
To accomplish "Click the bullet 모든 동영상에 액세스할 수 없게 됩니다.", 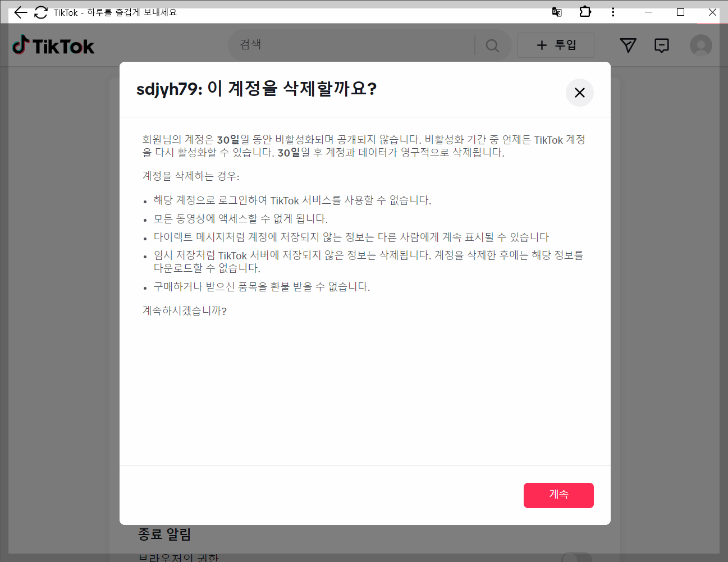I will click(x=241, y=218).
